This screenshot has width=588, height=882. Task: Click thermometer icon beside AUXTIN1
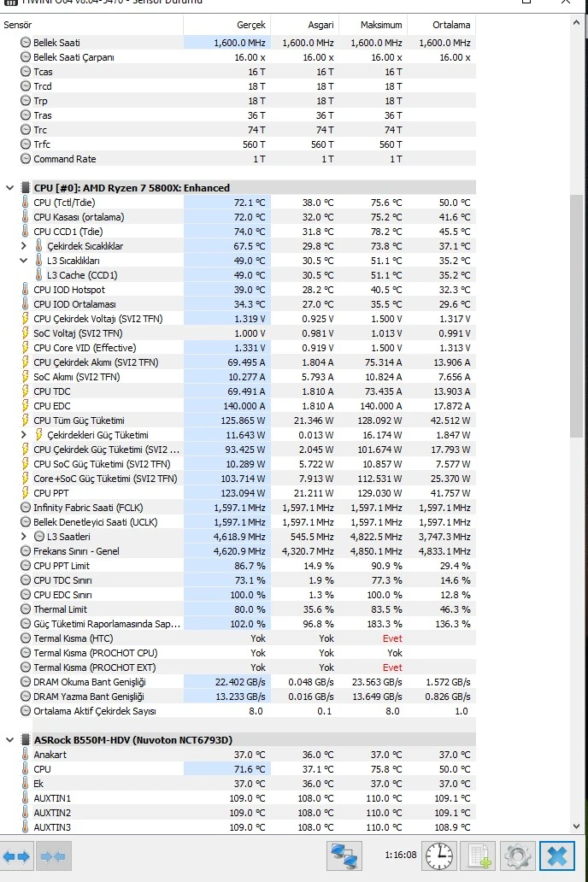click(x=26, y=798)
